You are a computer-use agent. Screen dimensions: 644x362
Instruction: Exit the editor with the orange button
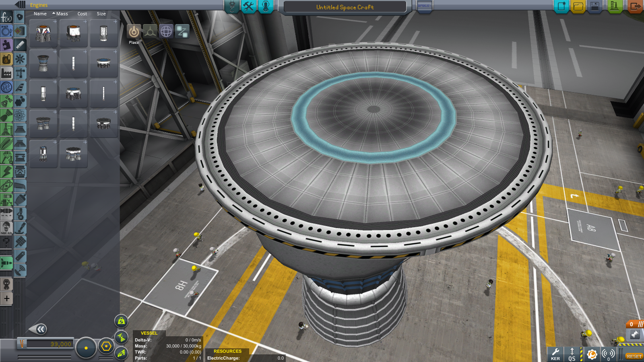coord(635,6)
